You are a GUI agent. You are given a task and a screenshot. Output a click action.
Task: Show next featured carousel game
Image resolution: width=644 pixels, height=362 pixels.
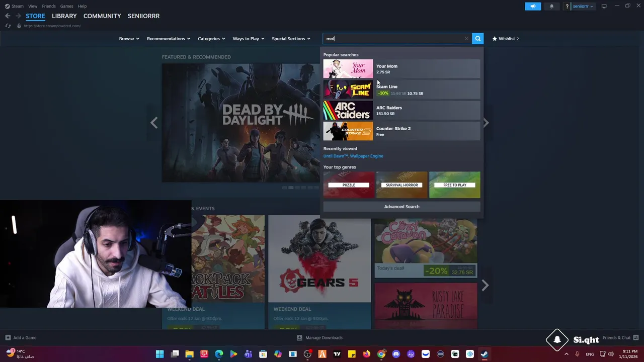(x=486, y=122)
